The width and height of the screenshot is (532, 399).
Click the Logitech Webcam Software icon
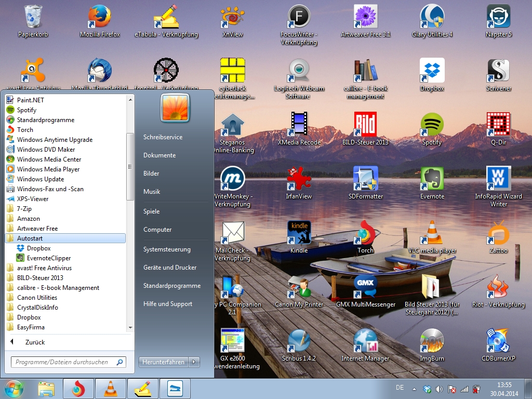(299, 79)
